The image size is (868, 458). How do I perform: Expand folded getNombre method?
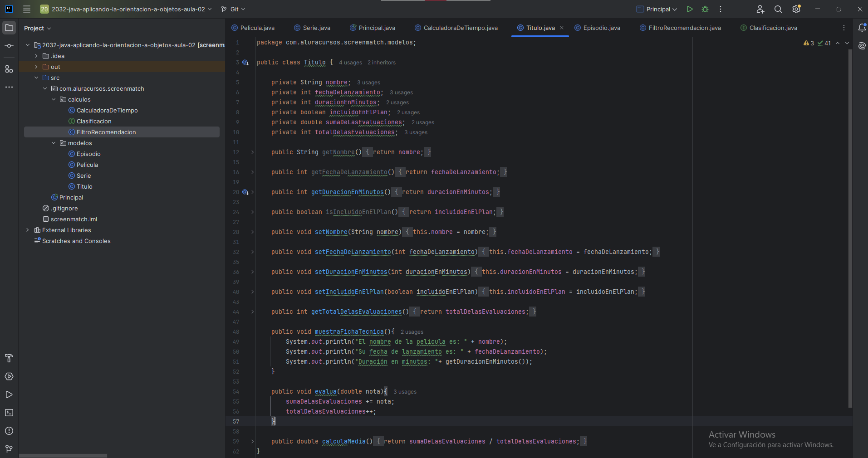[253, 152]
